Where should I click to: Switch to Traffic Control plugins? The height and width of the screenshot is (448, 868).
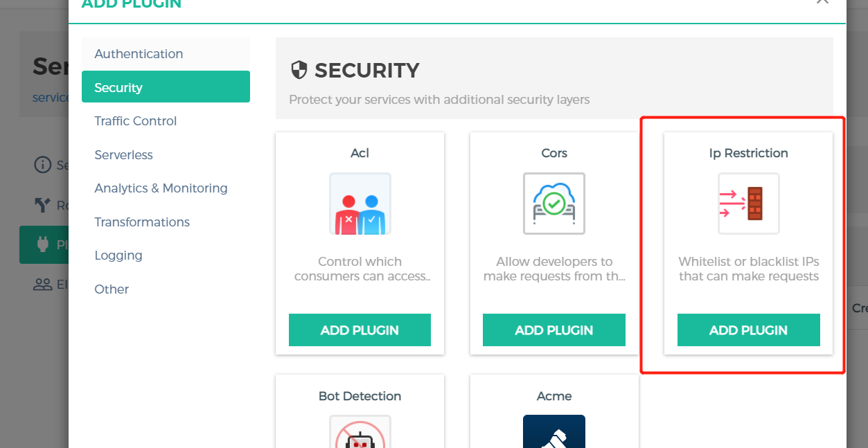point(136,121)
